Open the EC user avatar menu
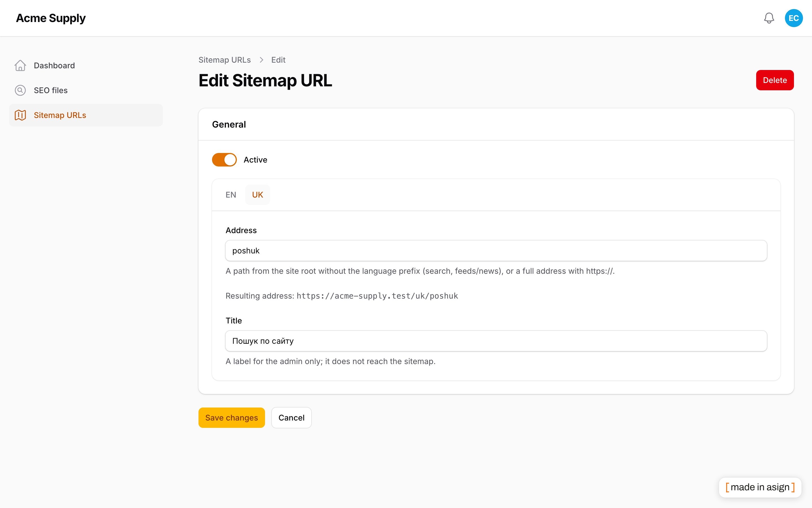 [794, 18]
